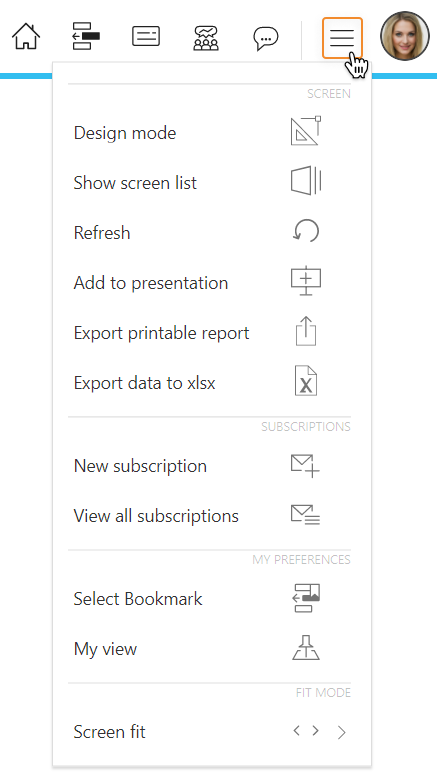Click the Refresh circular arrow icon
This screenshot has height=773, width=437.
coord(306,231)
